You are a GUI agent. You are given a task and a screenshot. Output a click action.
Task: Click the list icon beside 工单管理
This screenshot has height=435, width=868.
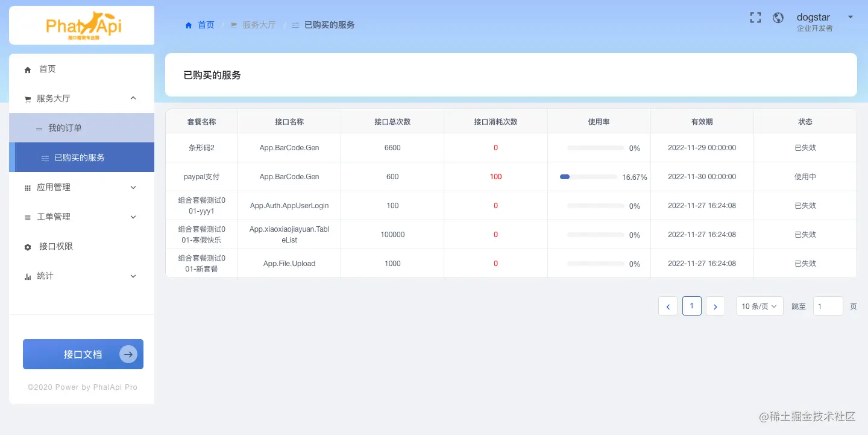[28, 217]
